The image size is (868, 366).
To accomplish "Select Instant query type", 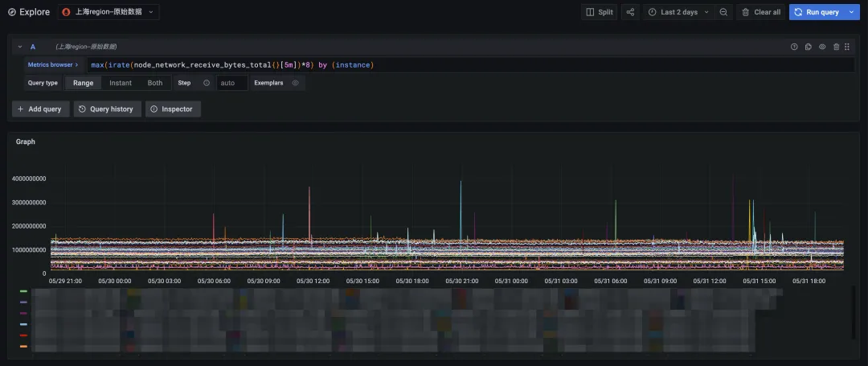I will (x=121, y=83).
